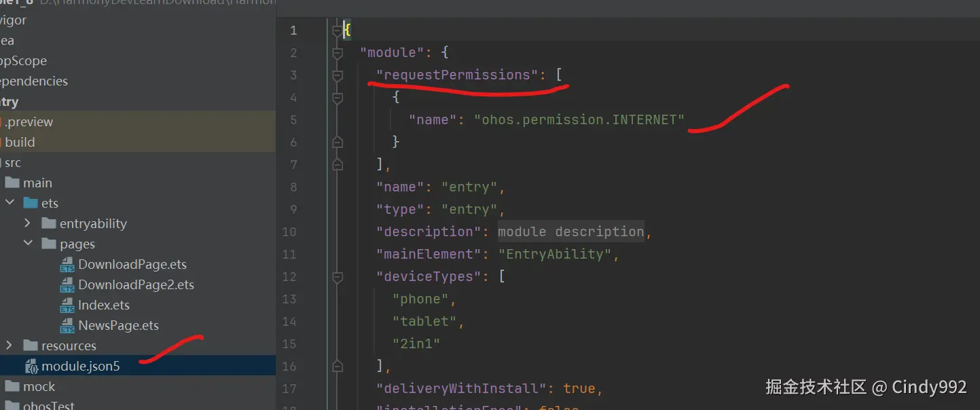Click the highlighted "module description" value

(571, 232)
